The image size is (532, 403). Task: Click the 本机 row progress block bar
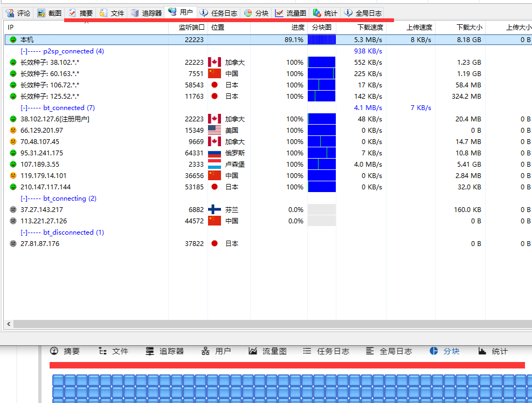(x=321, y=40)
